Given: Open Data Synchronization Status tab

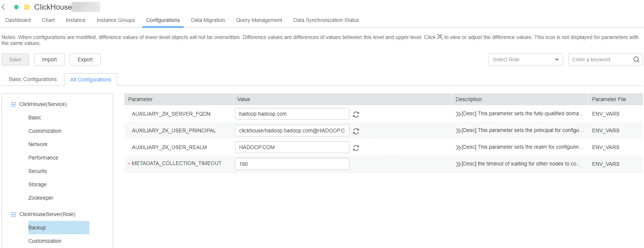Looking at the screenshot, I should 326,20.
